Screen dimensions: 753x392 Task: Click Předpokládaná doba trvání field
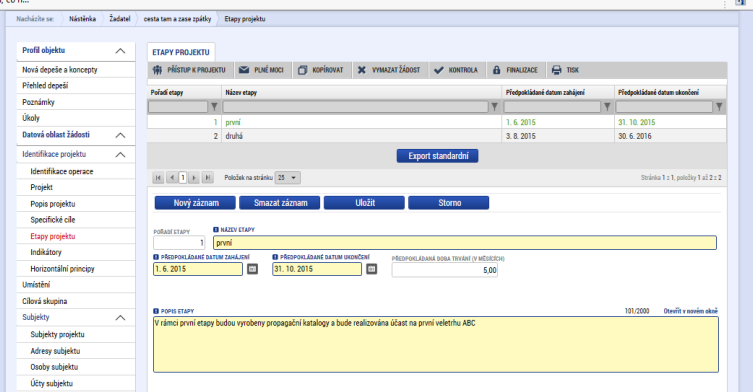pos(445,270)
